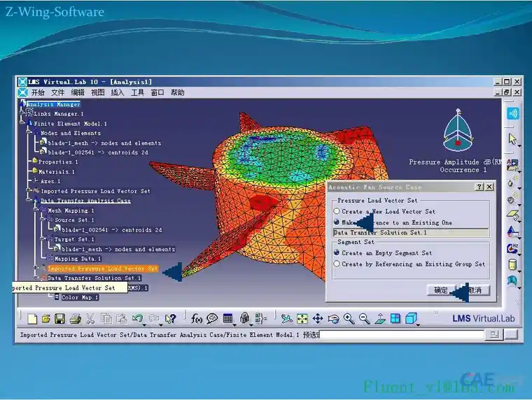The width and height of the screenshot is (532, 400).
Task: Click the command input field in status bar
Action: (x=401, y=335)
